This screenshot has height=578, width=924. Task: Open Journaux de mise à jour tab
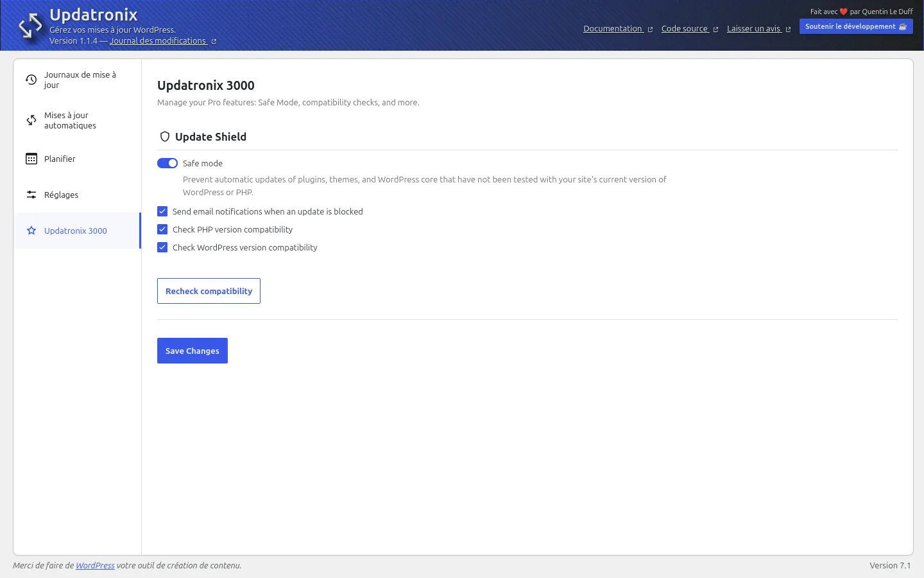click(77, 80)
